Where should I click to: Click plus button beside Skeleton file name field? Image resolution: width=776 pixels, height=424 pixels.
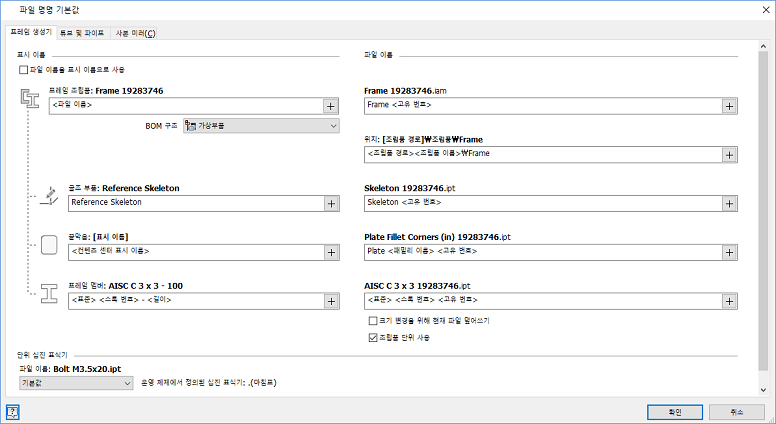coord(730,202)
